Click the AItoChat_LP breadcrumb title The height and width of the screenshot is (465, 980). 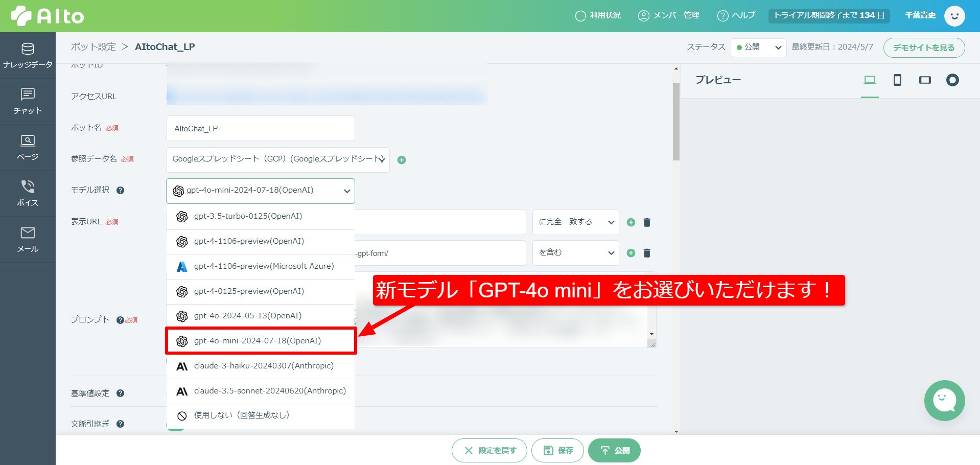click(x=165, y=47)
